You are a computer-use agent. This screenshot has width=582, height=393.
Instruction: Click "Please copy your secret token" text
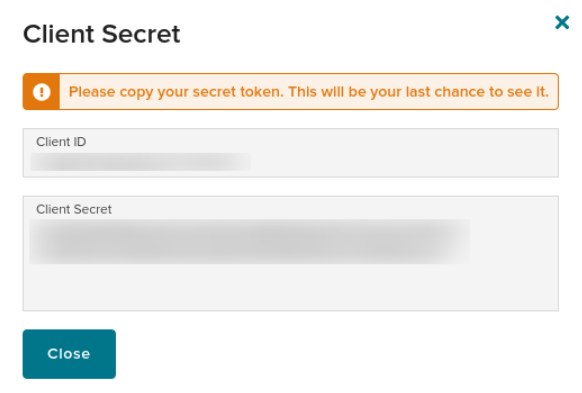pos(176,92)
